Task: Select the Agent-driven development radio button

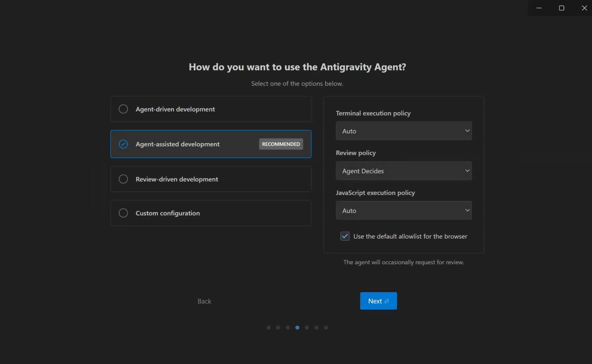Action: (x=123, y=109)
